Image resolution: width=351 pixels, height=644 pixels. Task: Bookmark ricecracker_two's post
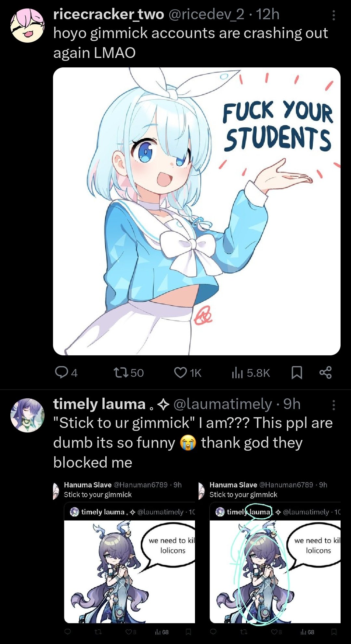tap(297, 373)
